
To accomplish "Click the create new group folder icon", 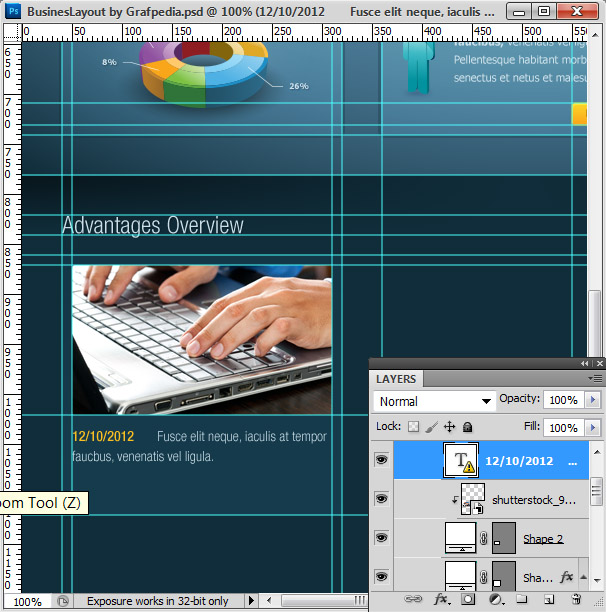I will click(522, 599).
